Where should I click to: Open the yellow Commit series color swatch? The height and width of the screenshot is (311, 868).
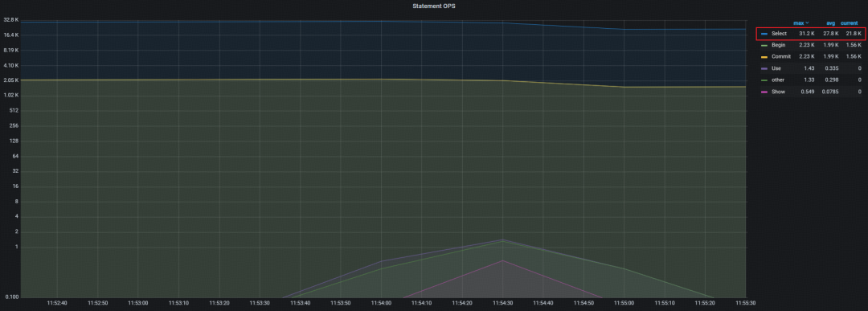(764, 56)
